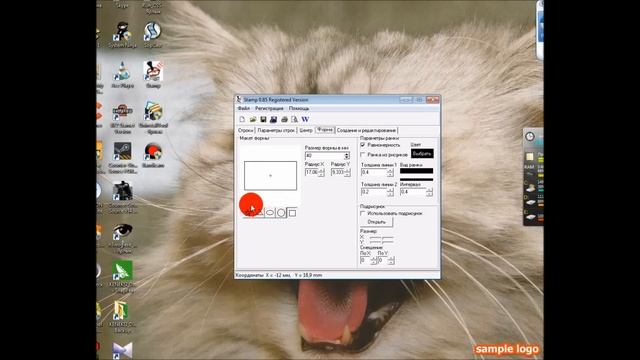Click the clock gadget icon on the right sidebar

point(530,137)
